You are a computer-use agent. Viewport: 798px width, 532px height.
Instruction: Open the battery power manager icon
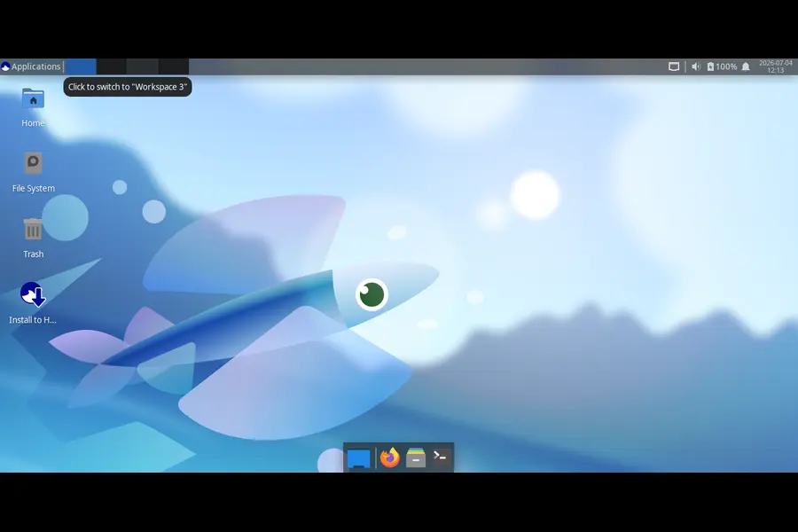pyautogui.click(x=710, y=66)
